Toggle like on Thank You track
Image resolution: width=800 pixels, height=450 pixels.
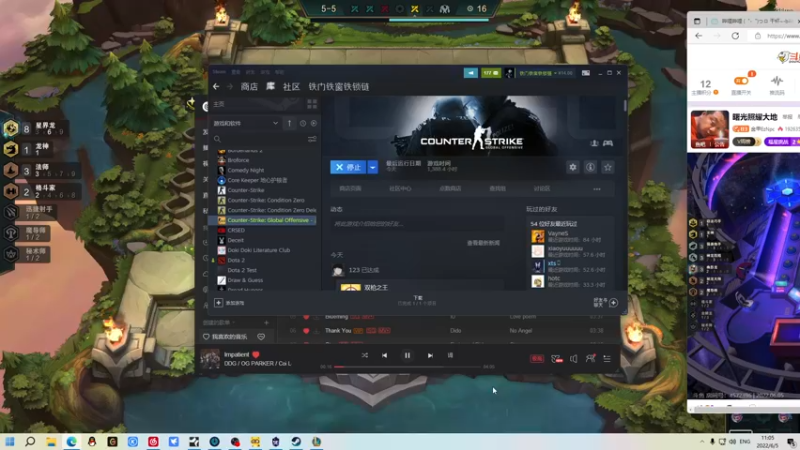[x=306, y=331]
